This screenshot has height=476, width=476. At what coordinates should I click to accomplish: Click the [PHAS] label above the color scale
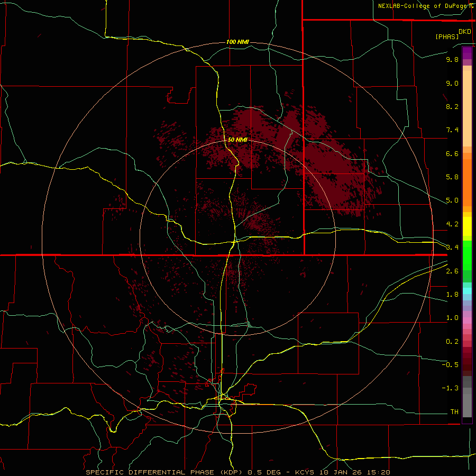[447, 37]
